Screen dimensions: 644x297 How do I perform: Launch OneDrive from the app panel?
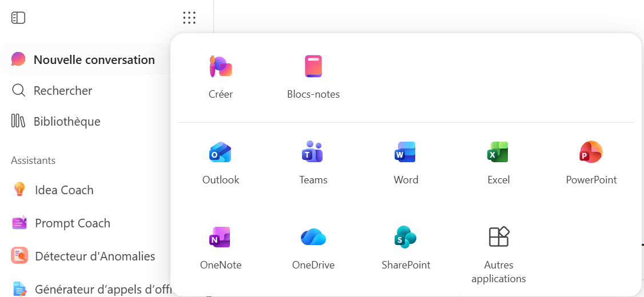pyautogui.click(x=313, y=236)
